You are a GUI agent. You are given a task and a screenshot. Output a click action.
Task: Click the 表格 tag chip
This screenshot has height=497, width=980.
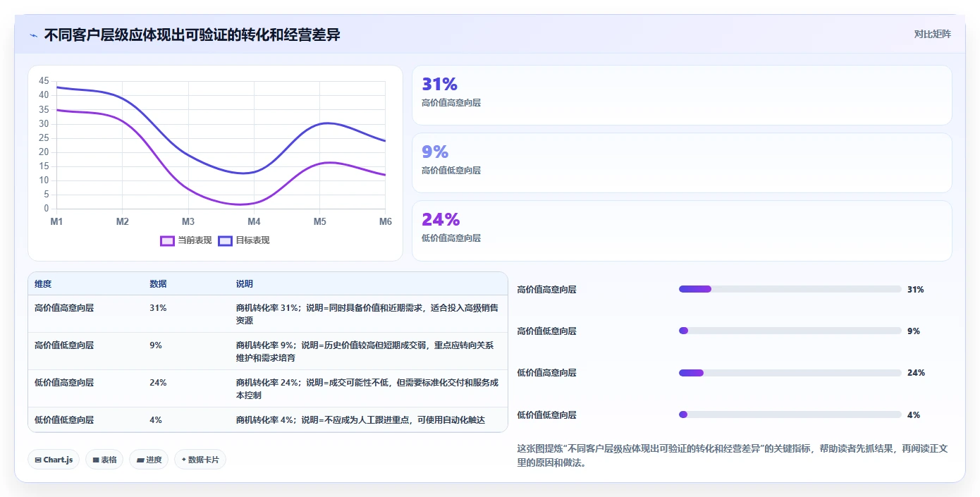[104, 460]
